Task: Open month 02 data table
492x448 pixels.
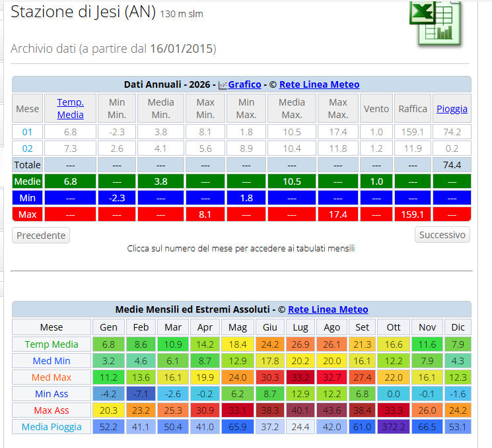Action: click(x=27, y=148)
